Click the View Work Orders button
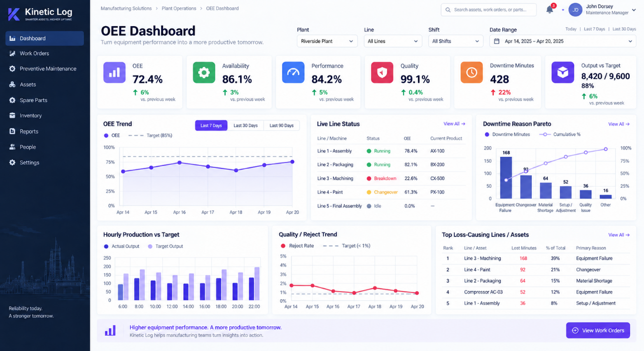644x351 pixels. pyautogui.click(x=598, y=330)
